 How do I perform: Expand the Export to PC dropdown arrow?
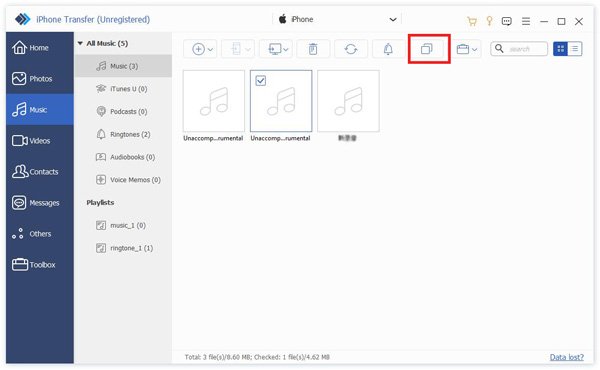[x=285, y=49]
